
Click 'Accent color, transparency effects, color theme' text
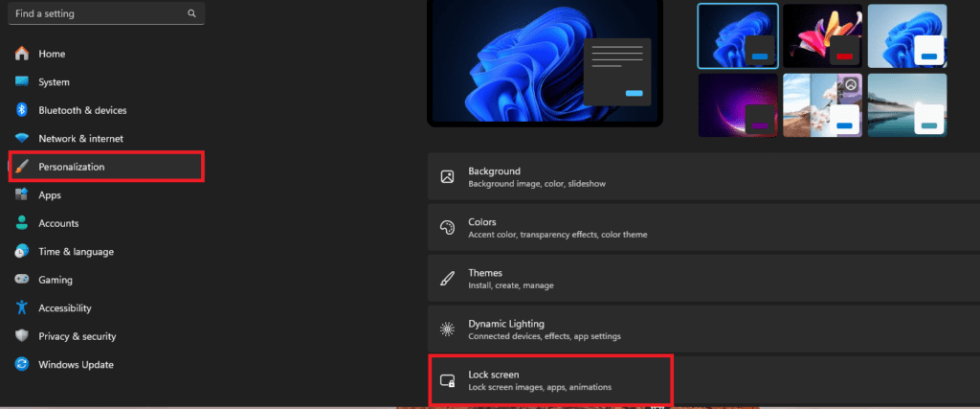[x=558, y=235]
